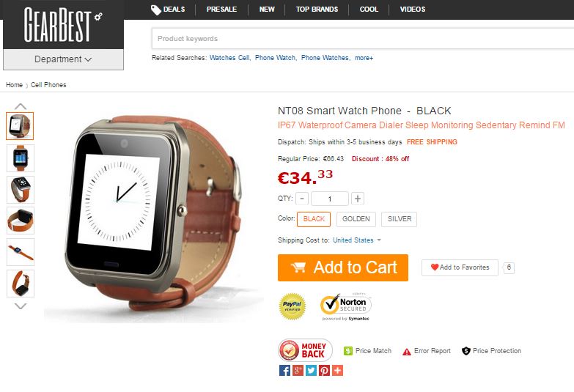Click the Product keywords search field

(x=363, y=38)
